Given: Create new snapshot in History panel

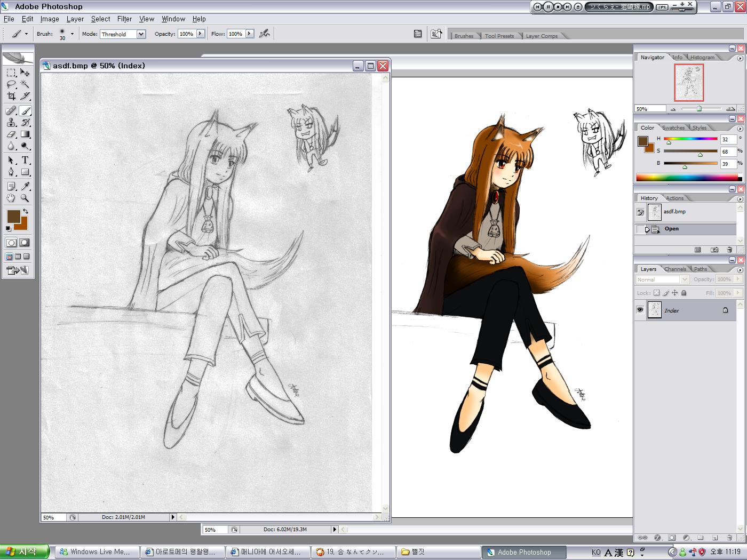Looking at the screenshot, I should click(x=714, y=250).
